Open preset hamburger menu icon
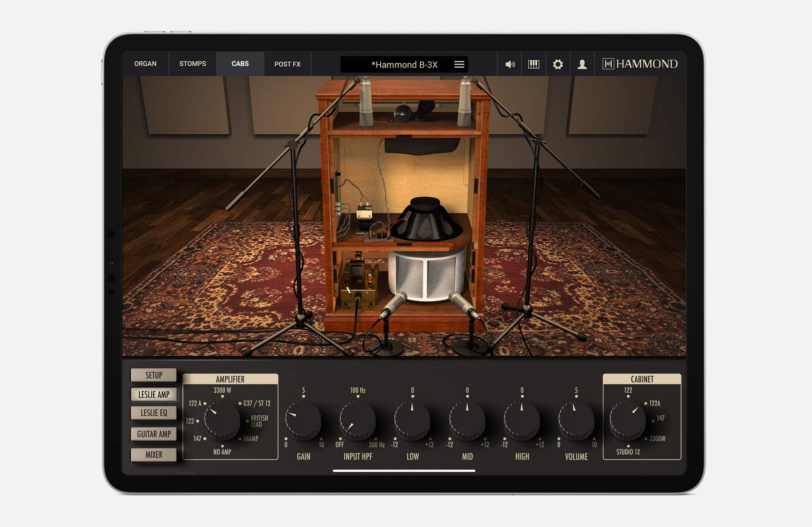812x527 pixels. 459,64
